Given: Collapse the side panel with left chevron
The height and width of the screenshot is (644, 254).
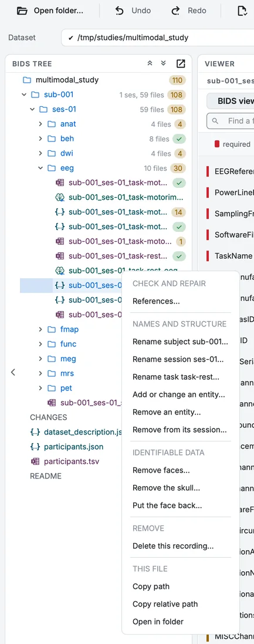Looking at the screenshot, I should tap(13, 372).
